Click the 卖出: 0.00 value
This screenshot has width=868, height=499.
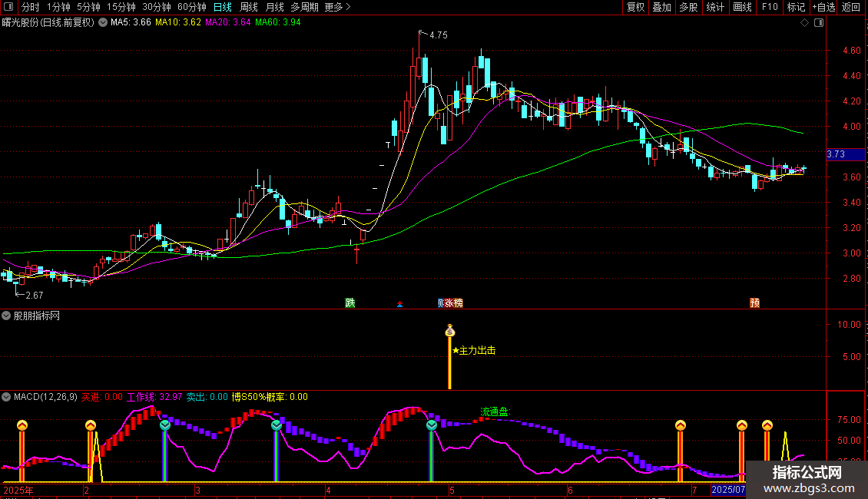coord(207,397)
